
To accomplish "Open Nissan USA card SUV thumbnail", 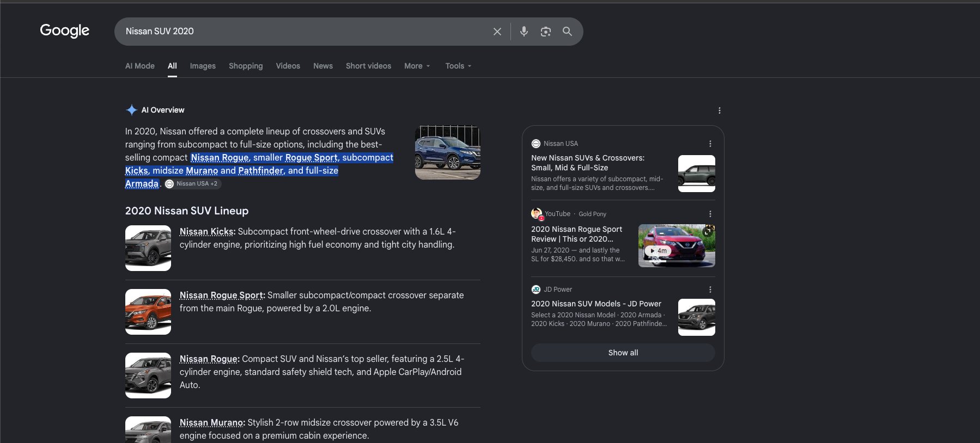I will point(697,174).
